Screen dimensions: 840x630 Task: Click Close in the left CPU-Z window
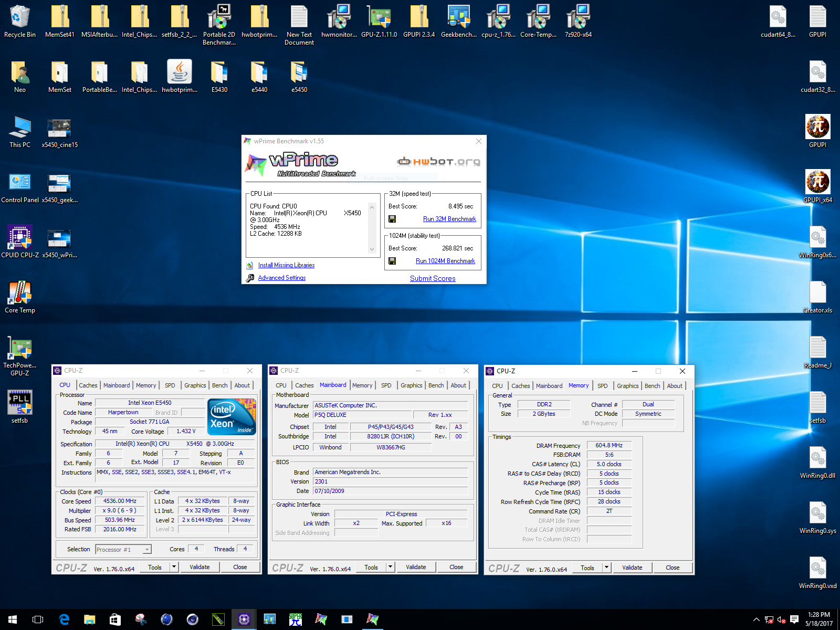(x=240, y=567)
